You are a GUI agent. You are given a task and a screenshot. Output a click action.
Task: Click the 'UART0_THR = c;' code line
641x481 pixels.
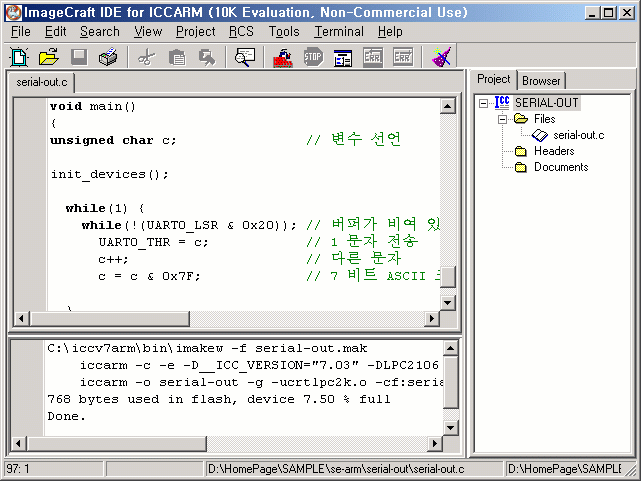pyautogui.click(x=153, y=242)
